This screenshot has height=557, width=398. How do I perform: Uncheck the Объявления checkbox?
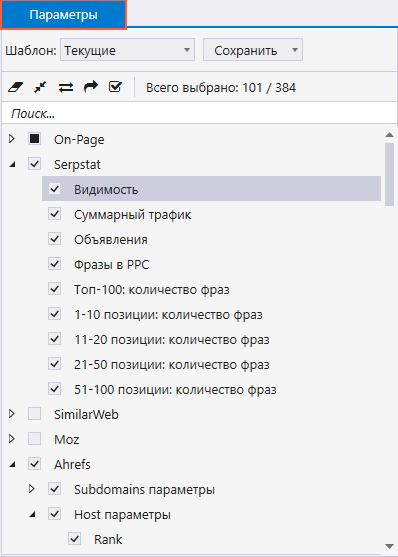pyautogui.click(x=54, y=239)
